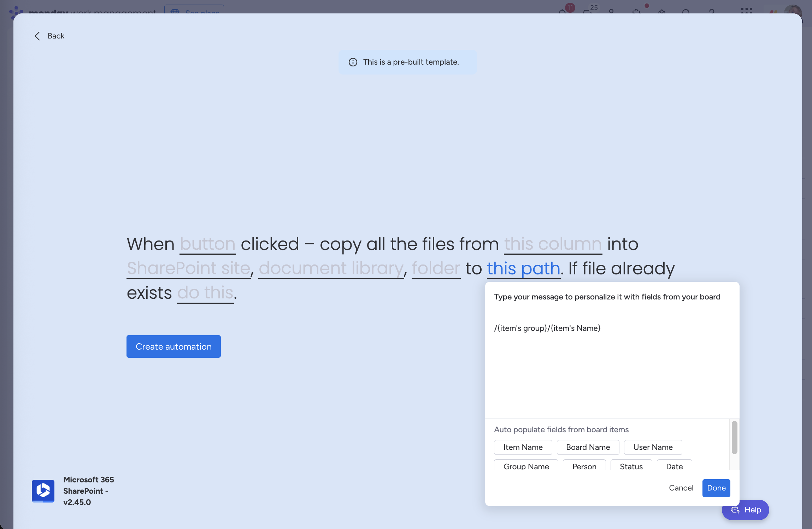The width and height of the screenshot is (812, 529).
Task: Click the info icon on the template banner
Action: [353, 62]
